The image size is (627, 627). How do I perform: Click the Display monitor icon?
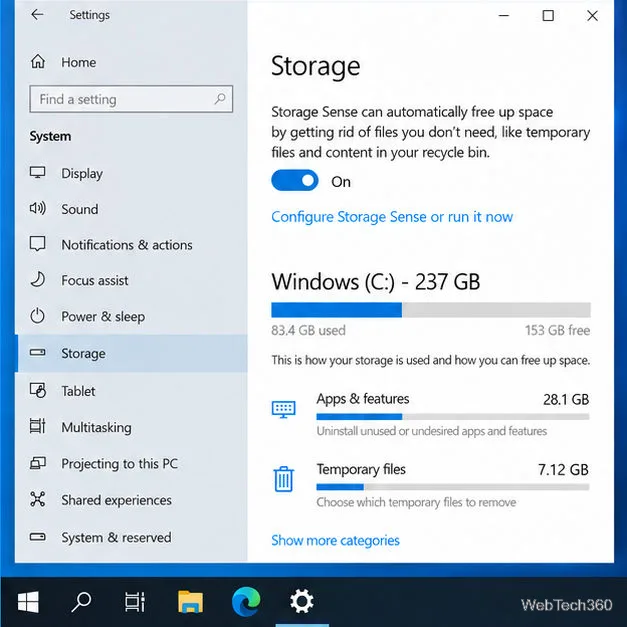pyautogui.click(x=38, y=173)
